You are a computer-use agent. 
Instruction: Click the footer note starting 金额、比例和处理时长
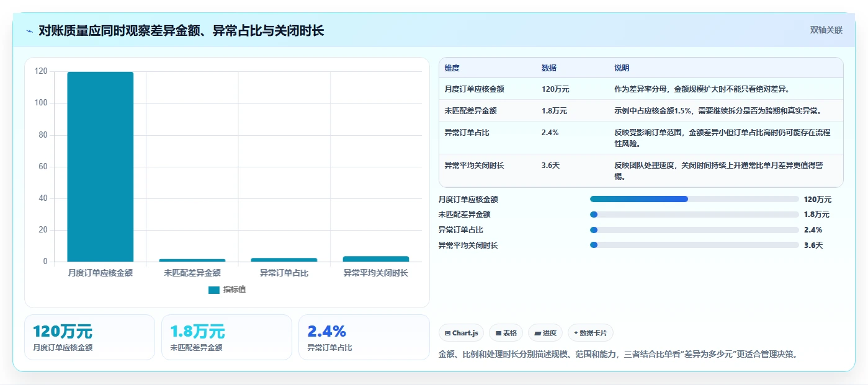[617, 355]
